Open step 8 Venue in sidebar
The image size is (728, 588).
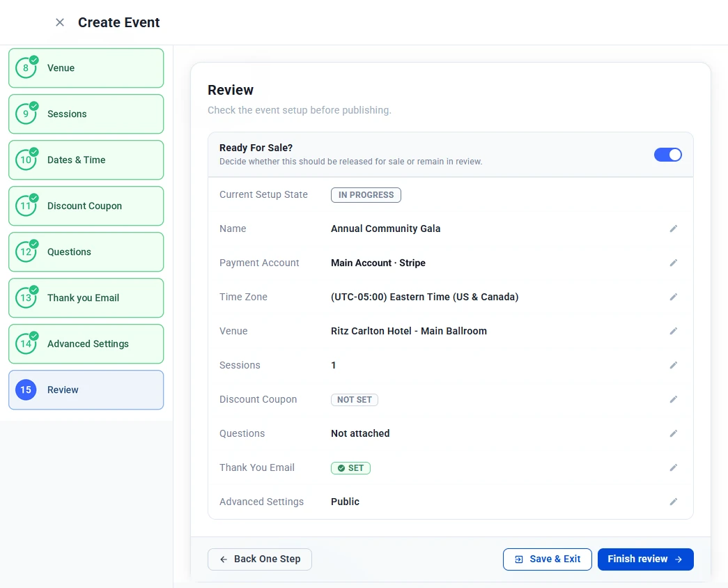(86, 68)
